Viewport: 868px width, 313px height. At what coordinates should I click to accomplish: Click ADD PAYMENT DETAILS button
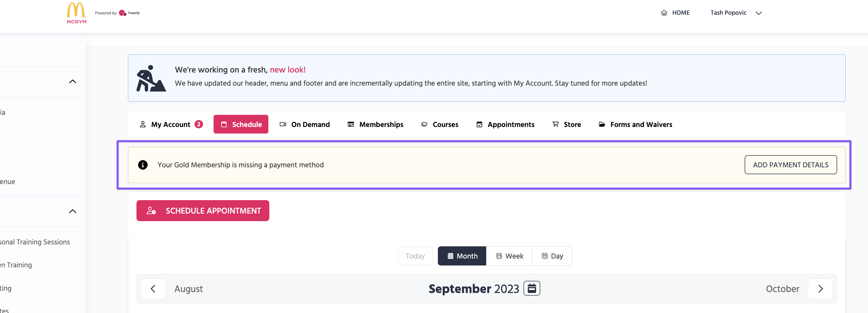790,165
